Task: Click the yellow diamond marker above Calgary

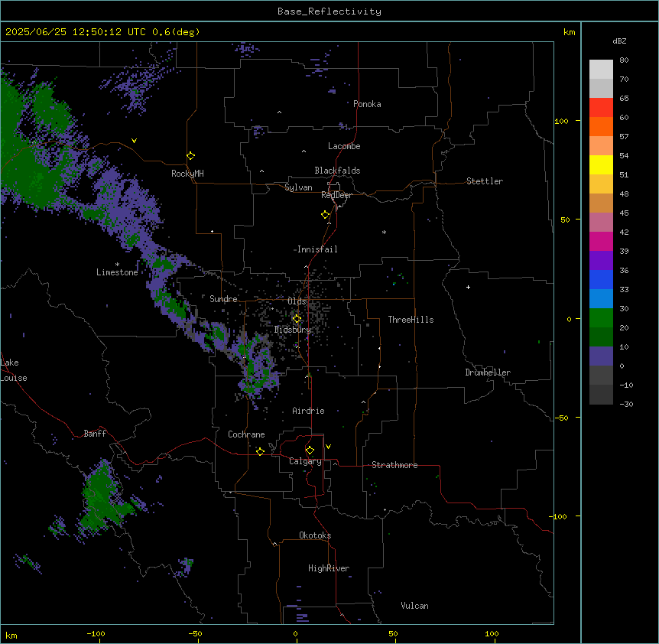Action: [310, 450]
